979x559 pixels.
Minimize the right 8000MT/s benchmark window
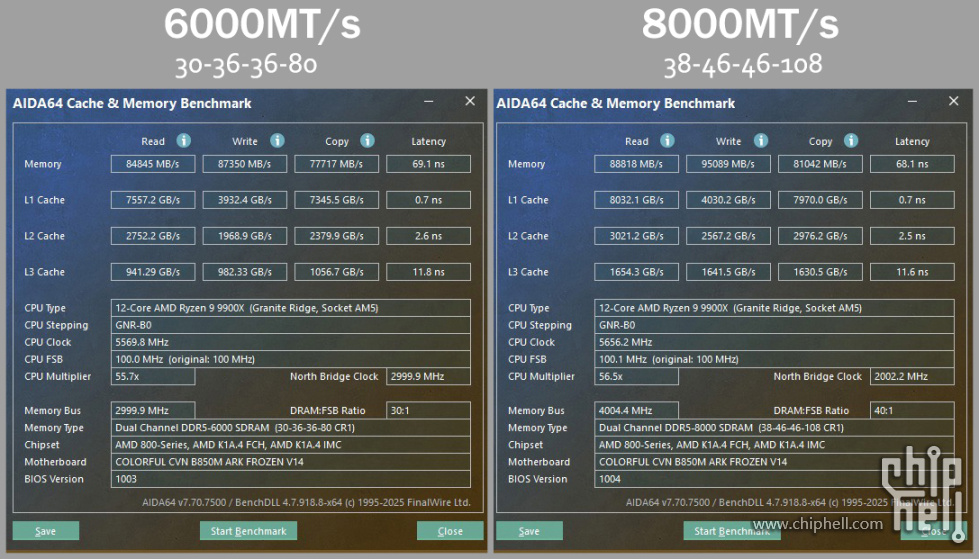tap(912, 101)
